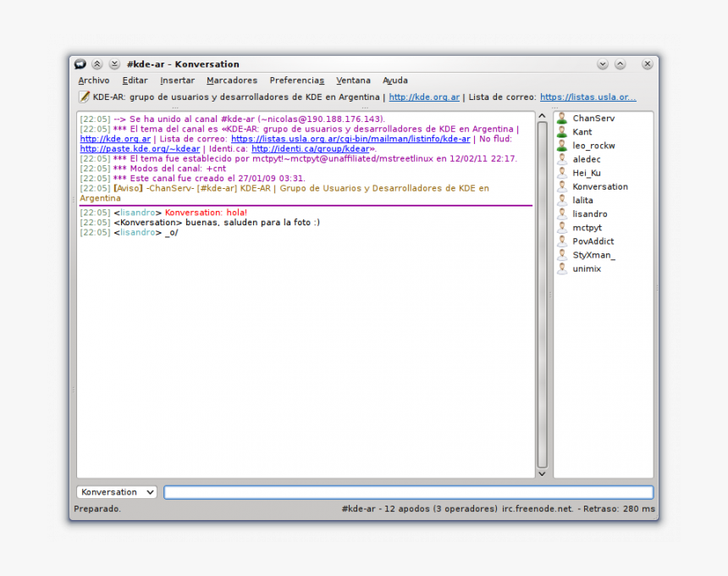Click ChanServ's operator user icon
Viewport: 728px width, 576px height.
pos(562,118)
